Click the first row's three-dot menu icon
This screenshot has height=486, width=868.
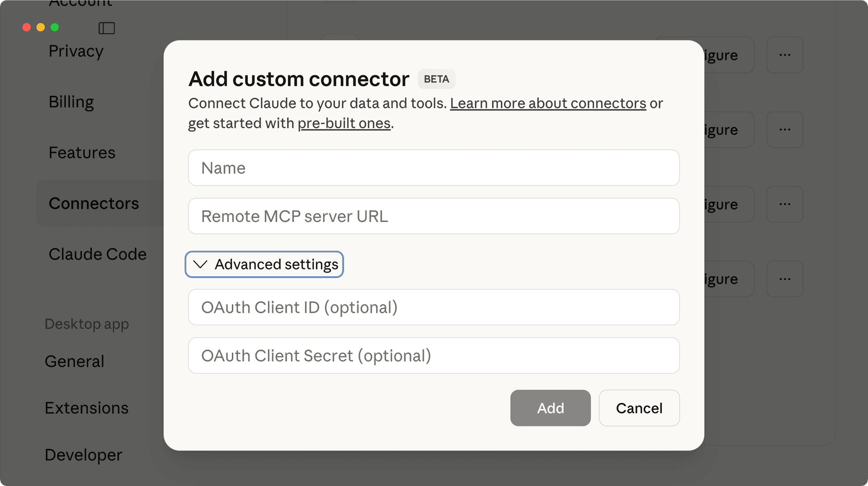(x=785, y=55)
